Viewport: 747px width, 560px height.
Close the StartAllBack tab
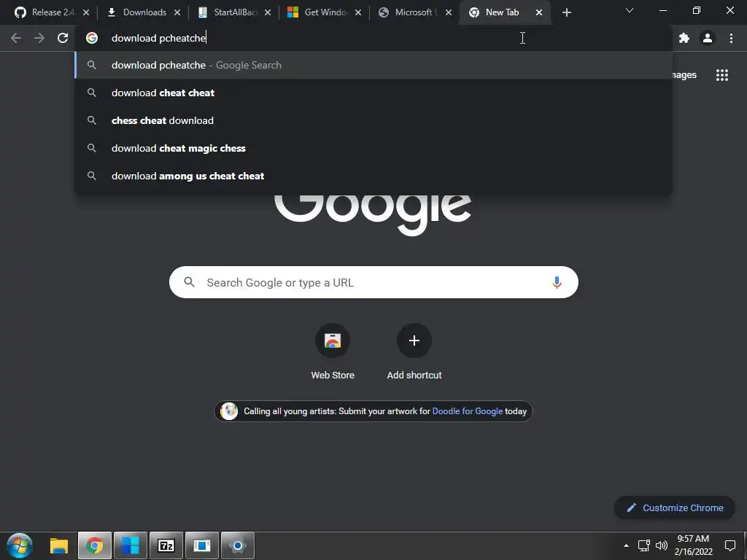tap(268, 12)
